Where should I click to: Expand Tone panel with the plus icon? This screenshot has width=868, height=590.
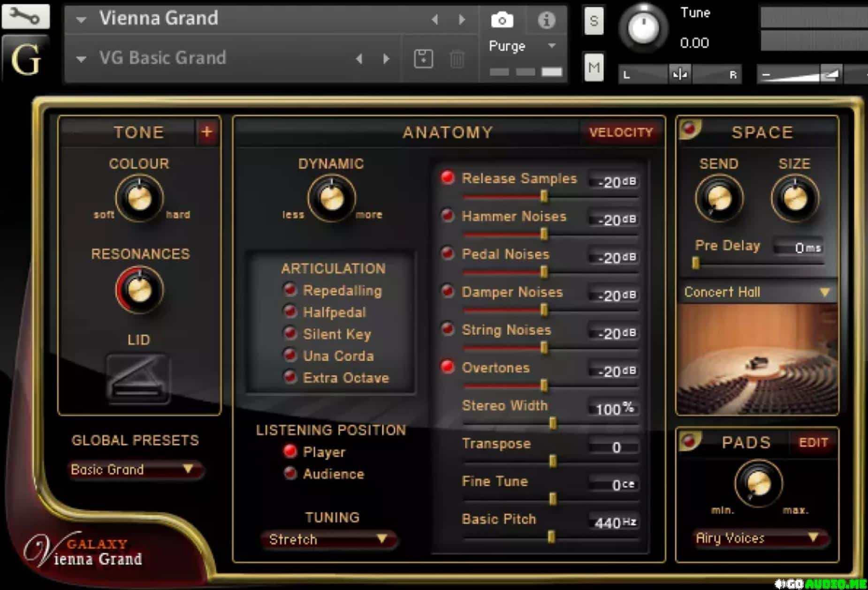tap(206, 132)
